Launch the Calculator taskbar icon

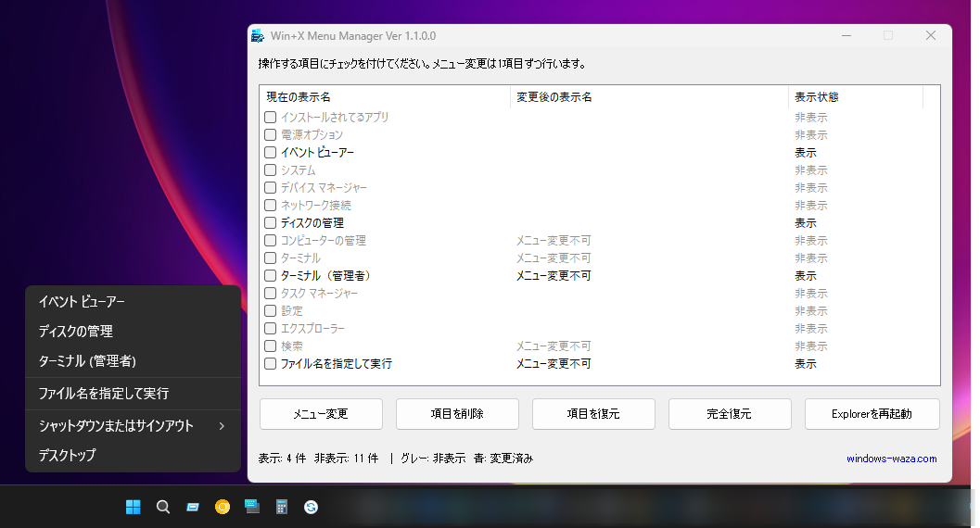pos(282,507)
